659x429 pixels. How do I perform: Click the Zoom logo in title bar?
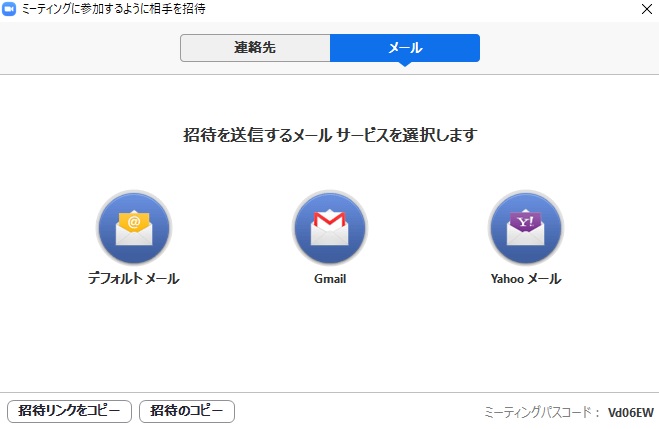tap(9, 9)
